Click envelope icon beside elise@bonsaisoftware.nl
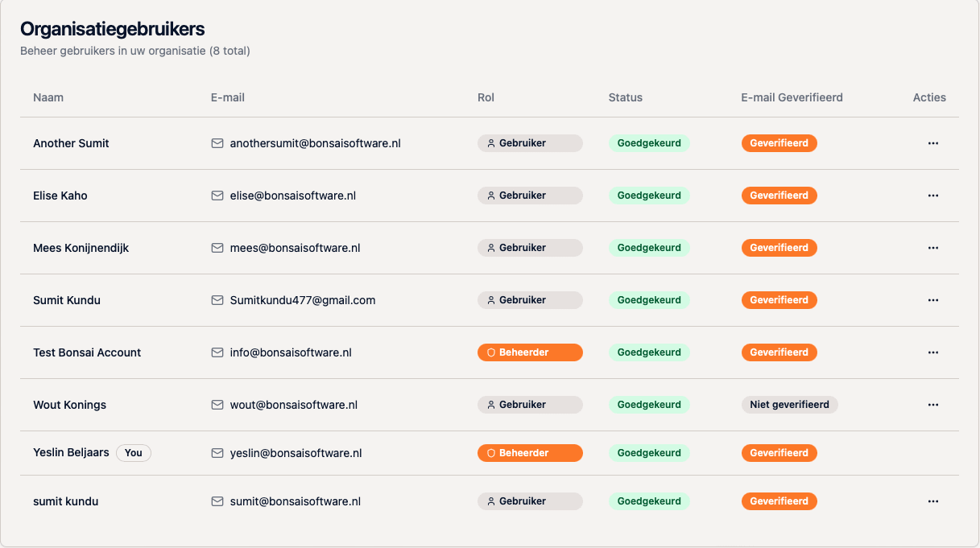This screenshot has height=548, width=980. 217,196
